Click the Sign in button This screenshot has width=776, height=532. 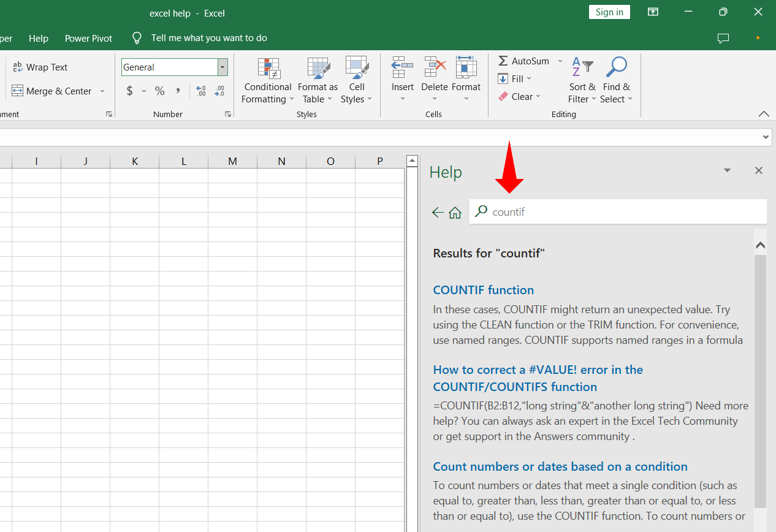coord(609,12)
